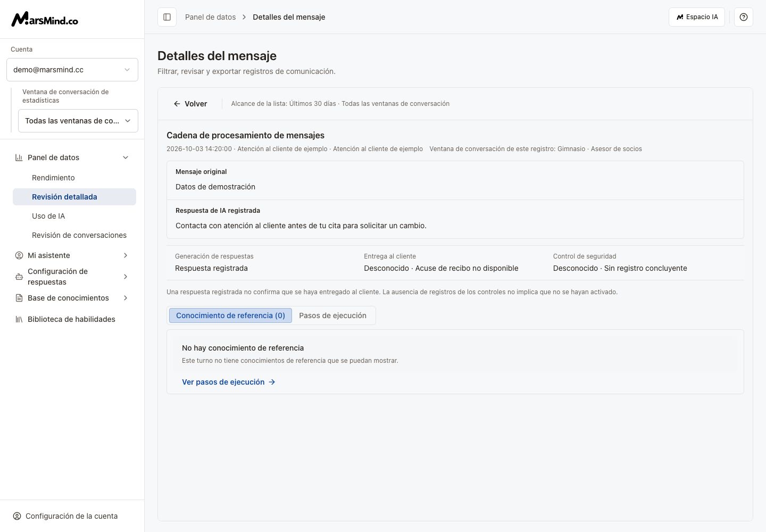Open the Todas las ventanas de conversación dropdown
The height and width of the screenshot is (532, 766).
(78, 121)
